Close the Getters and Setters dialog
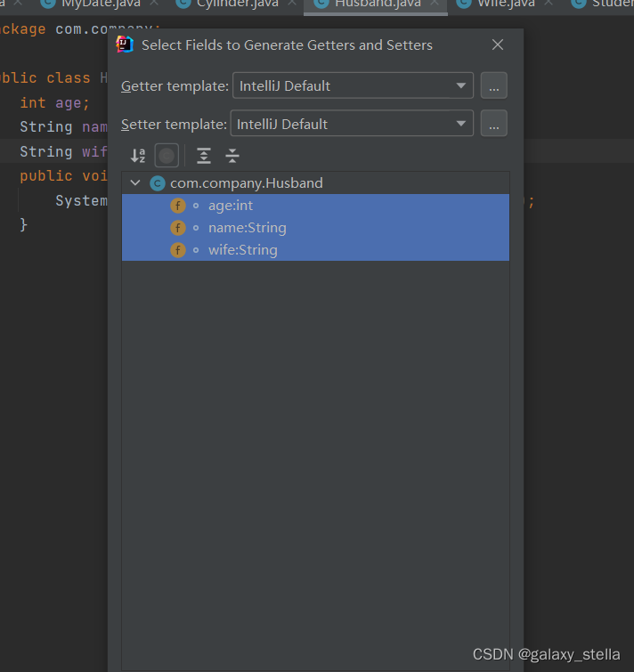This screenshot has height=672, width=634. point(498,45)
